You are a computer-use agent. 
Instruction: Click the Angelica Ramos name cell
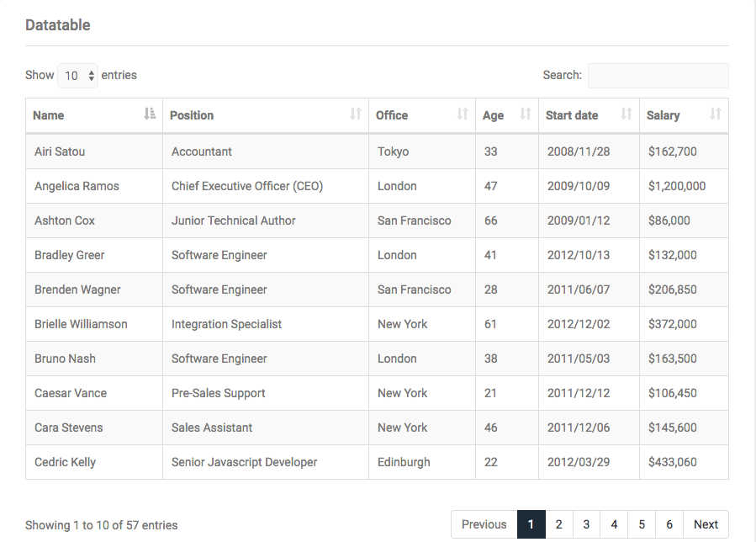point(77,186)
